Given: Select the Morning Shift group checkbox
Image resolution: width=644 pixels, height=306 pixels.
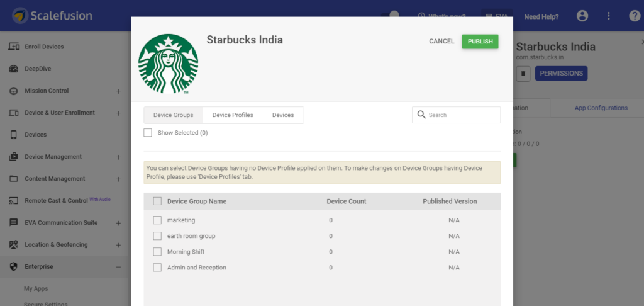Looking at the screenshot, I should point(157,252).
